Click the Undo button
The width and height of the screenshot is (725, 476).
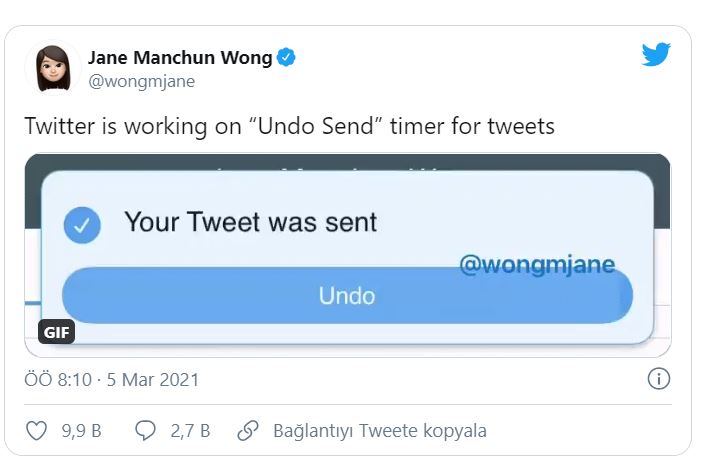(347, 295)
